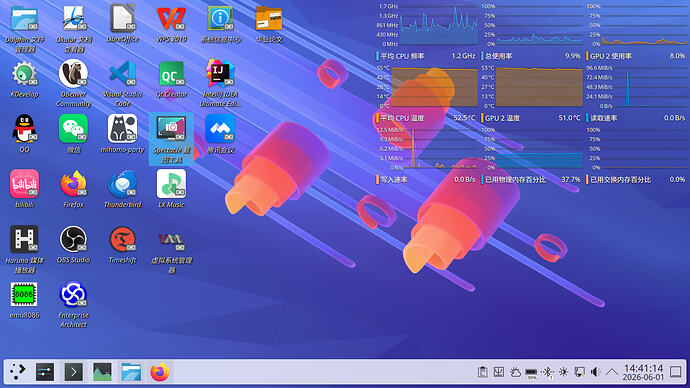This screenshot has width=690, height=388.
Task: Launch Firefox from the taskbar
Action: pos(160,372)
